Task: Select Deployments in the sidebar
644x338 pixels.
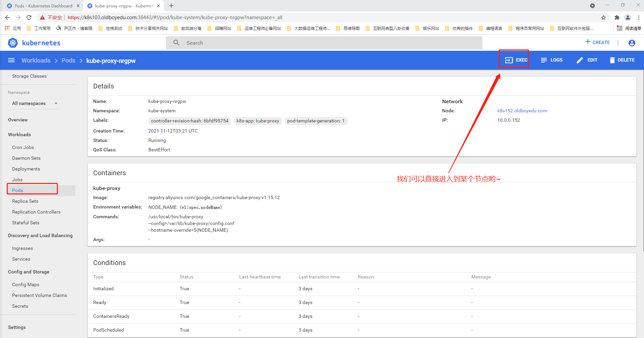Action: [26, 169]
